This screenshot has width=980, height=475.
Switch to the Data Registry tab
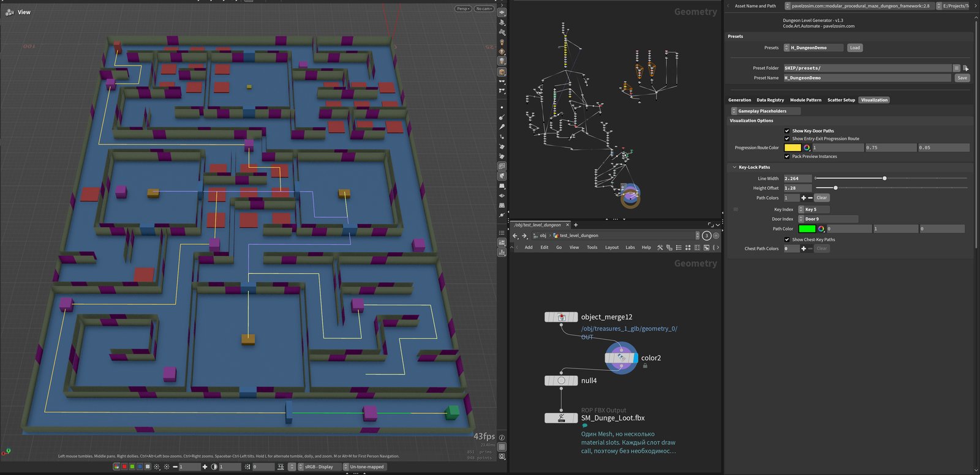[x=770, y=100]
